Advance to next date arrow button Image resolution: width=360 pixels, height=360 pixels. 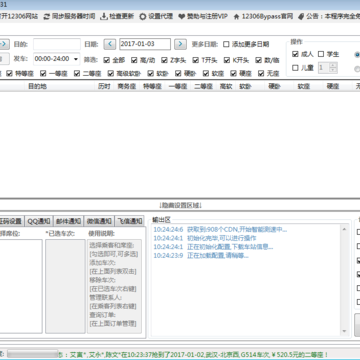coord(180,44)
